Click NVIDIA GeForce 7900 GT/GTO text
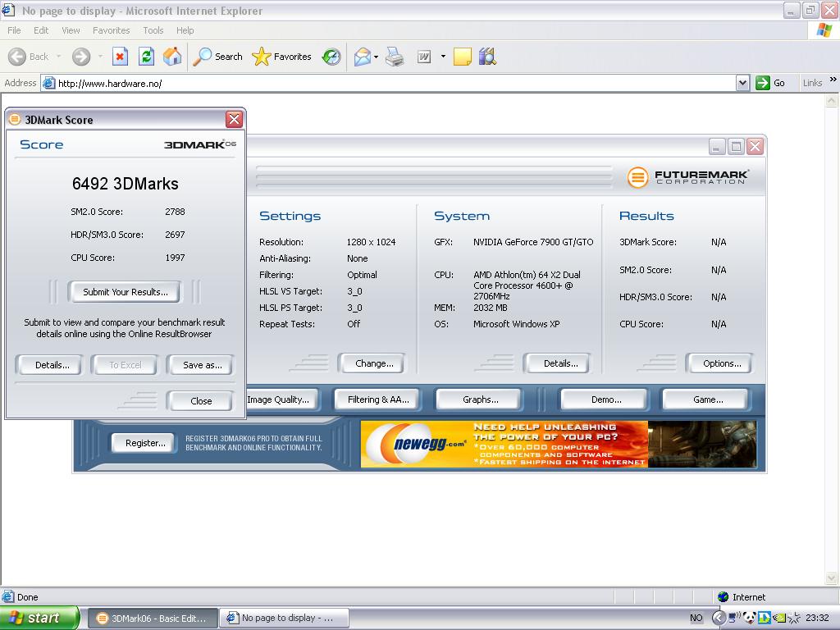The image size is (840, 630). pyautogui.click(x=533, y=242)
